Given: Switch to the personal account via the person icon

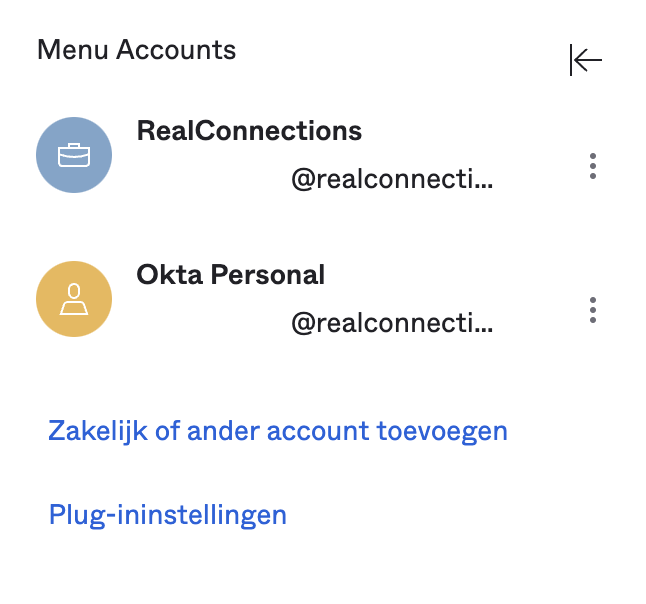Looking at the screenshot, I should (74, 299).
